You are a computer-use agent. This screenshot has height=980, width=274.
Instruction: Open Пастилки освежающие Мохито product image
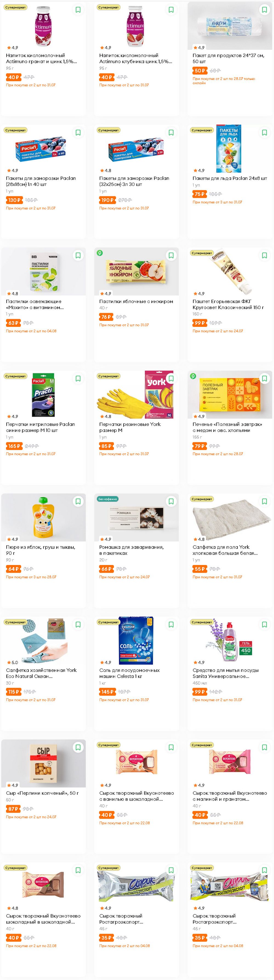click(43, 272)
